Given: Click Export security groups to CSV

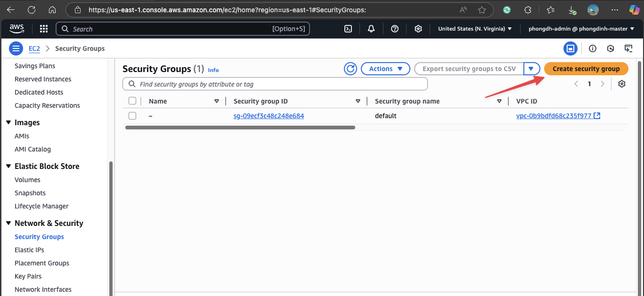Looking at the screenshot, I should click(x=469, y=69).
